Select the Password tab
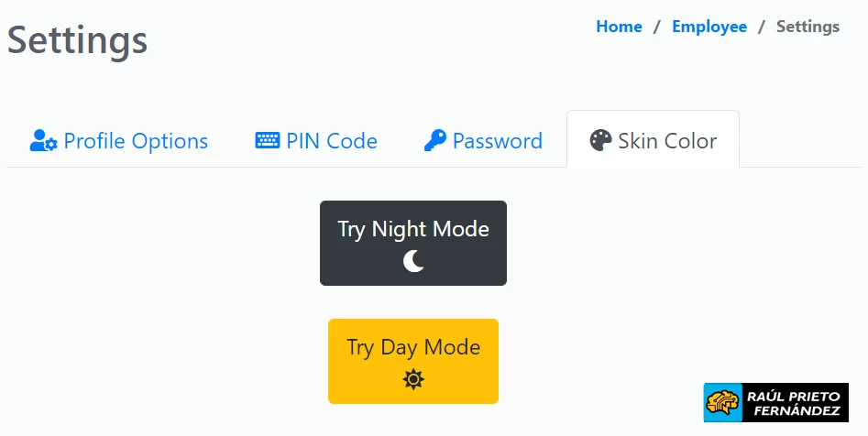The width and height of the screenshot is (868, 436). point(483,140)
